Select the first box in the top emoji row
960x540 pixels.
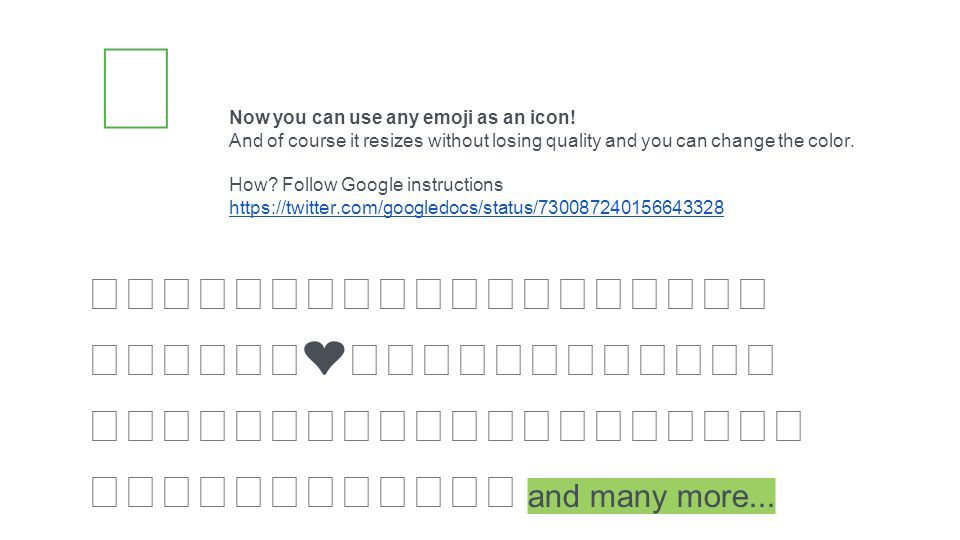(105, 293)
